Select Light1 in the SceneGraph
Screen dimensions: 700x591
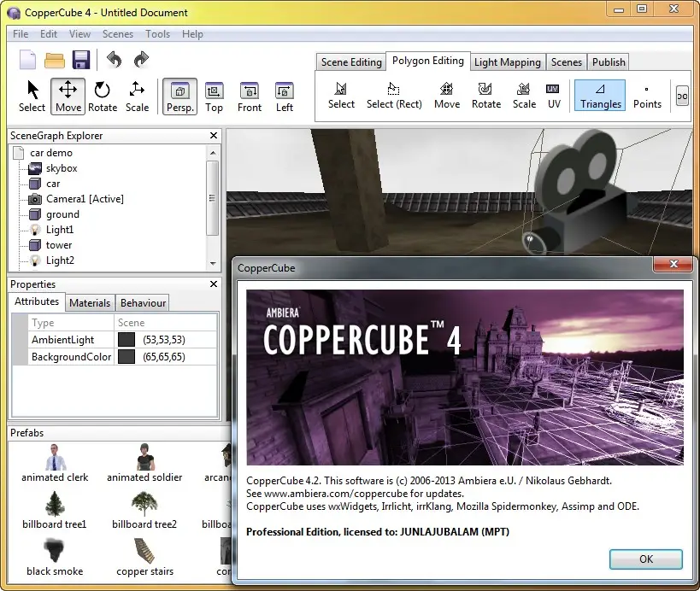click(59, 230)
